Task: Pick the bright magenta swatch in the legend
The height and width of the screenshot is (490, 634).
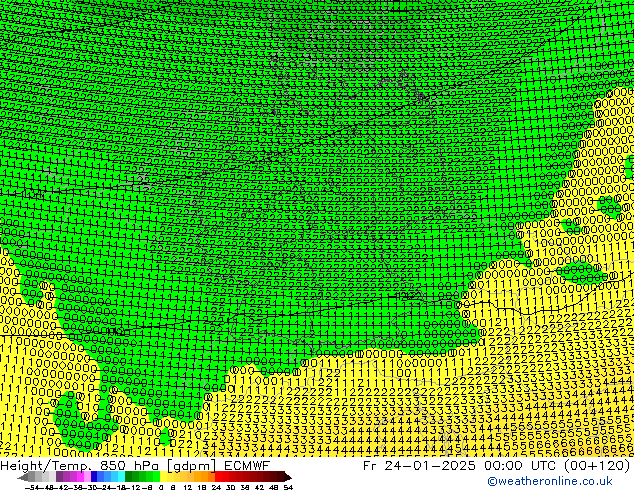Action: click(x=80, y=477)
